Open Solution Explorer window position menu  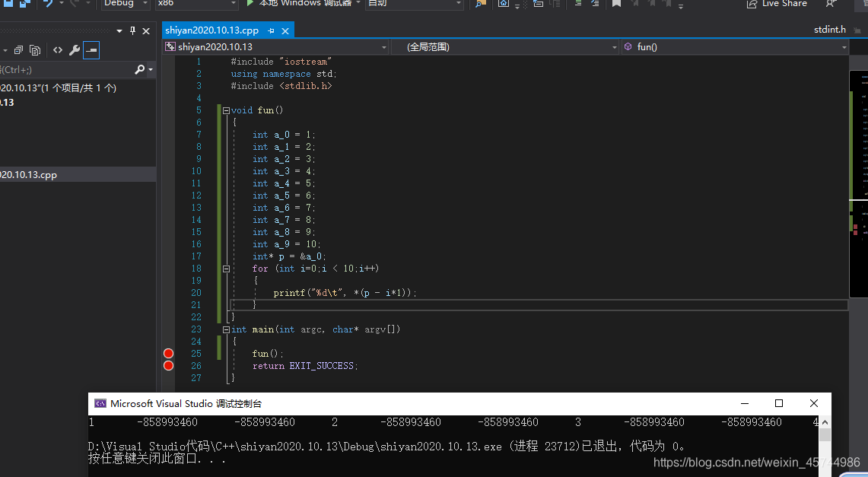(x=119, y=31)
